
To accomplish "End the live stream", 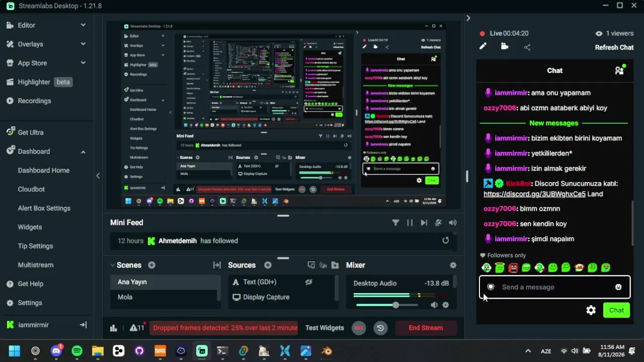I will pyautogui.click(x=426, y=328).
